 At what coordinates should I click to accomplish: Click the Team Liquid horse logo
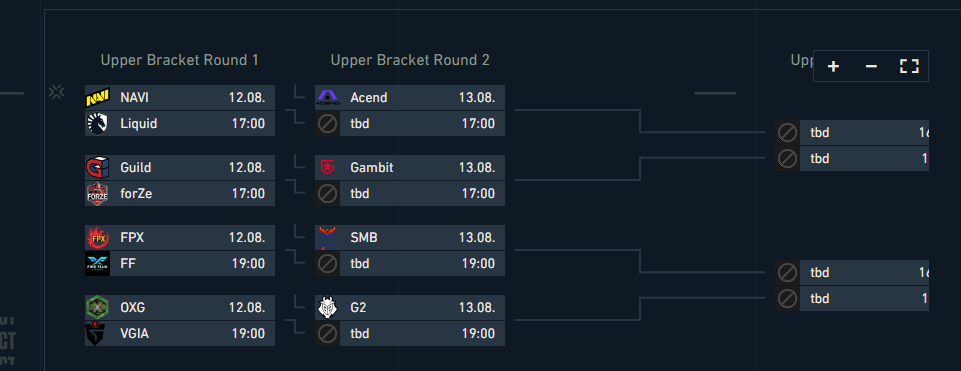coord(97,123)
